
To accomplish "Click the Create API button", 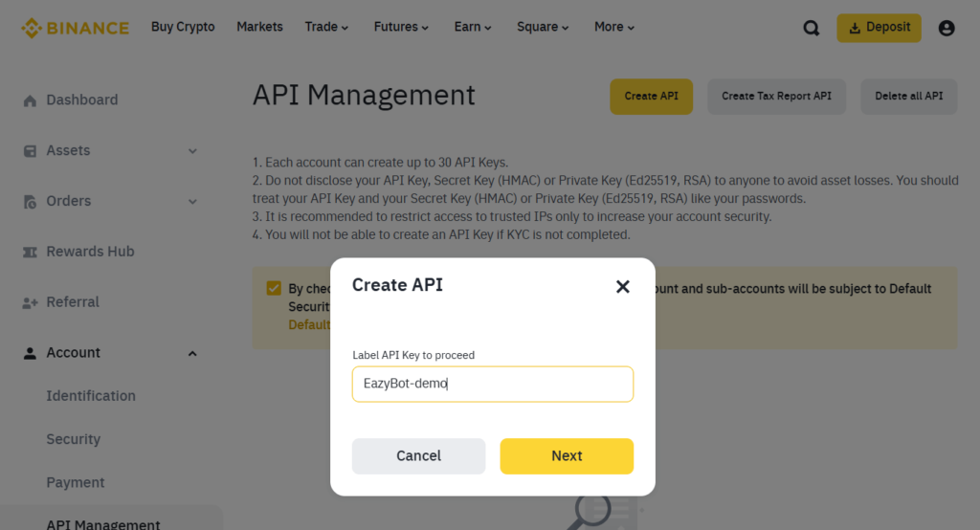I will click(x=651, y=97).
